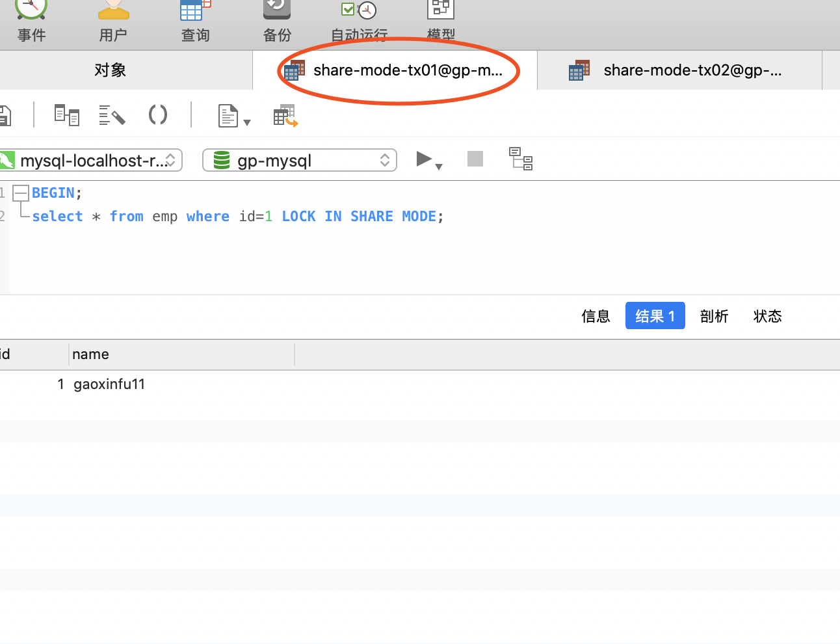The image size is (840, 644).
Task: Click the export result table icon
Action: tap(285, 116)
